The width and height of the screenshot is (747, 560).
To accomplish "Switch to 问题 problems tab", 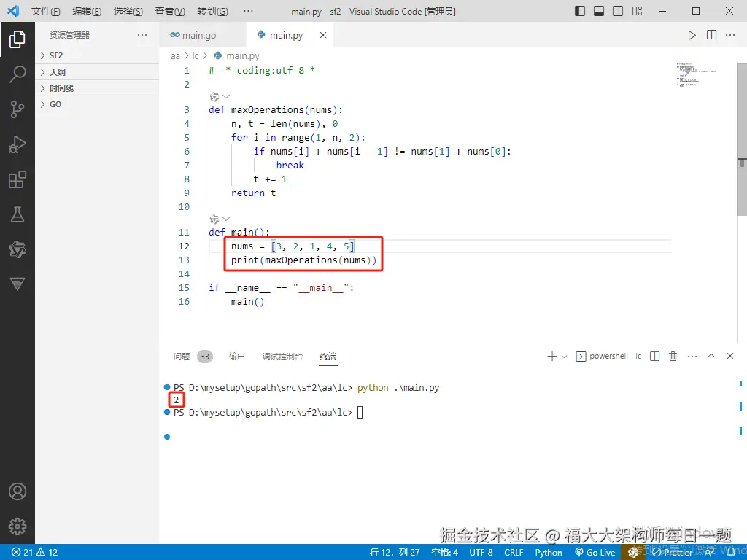I will pyautogui.click(x=193, y=356).
